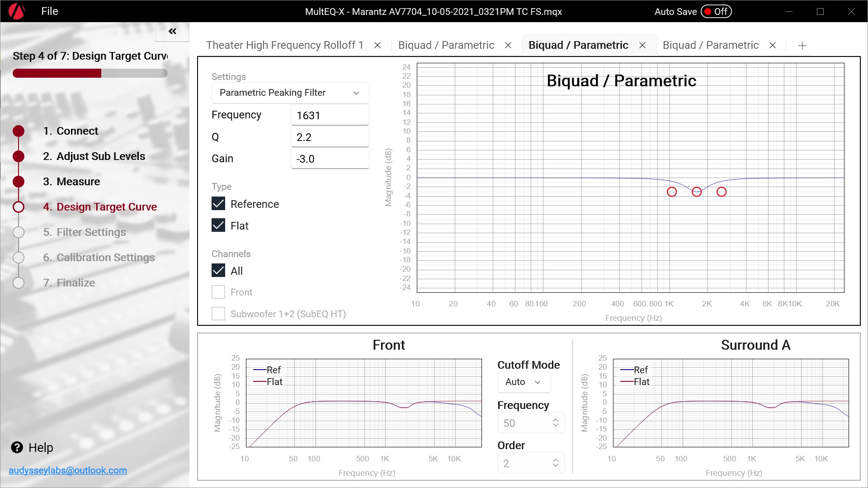Close the Theater High Frequency Rolloff 1 tab
The width and height of the screenshot is (868, 488).
(x=377, y=45)
